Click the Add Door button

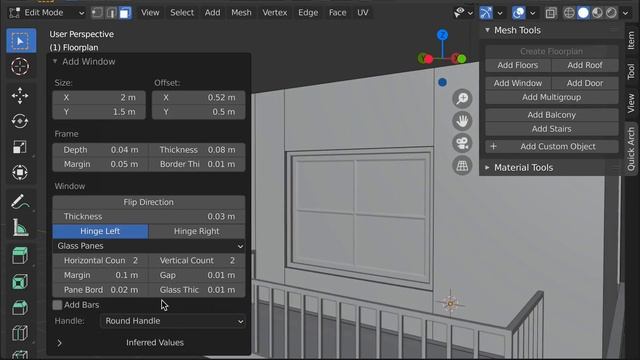tap(585, 83)
